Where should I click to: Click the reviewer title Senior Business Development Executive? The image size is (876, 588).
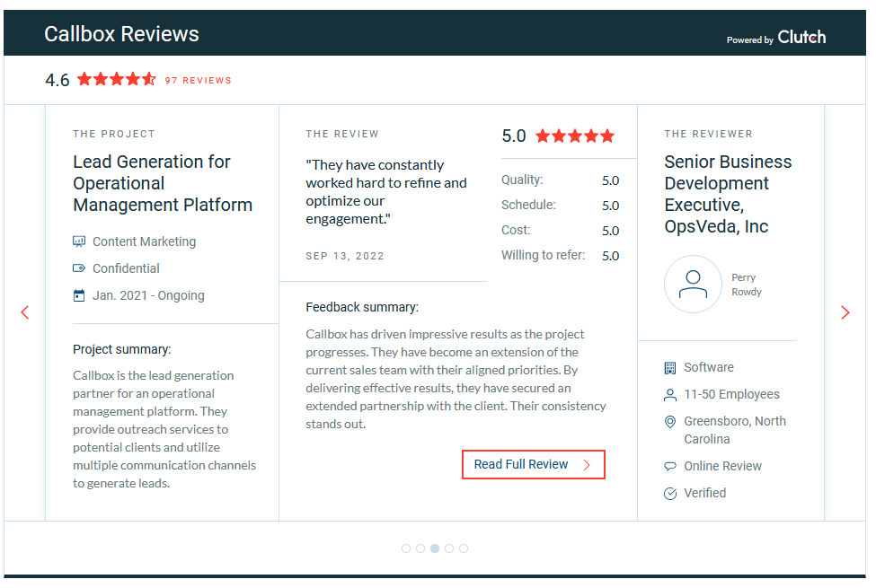[728, 194]
